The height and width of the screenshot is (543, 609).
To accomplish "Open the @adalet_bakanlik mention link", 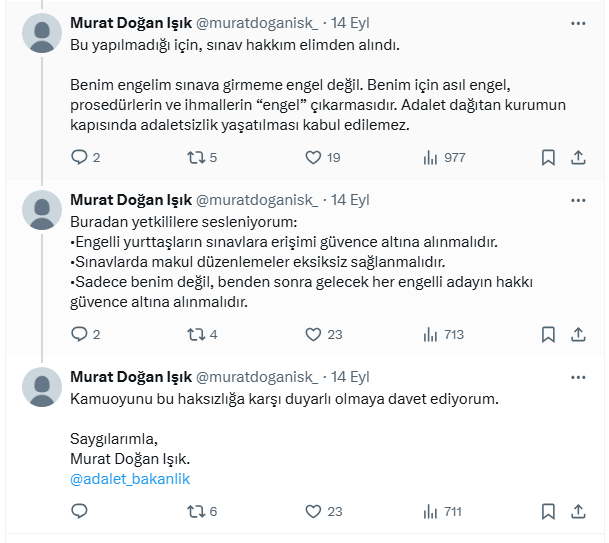I will pos(130,479).
